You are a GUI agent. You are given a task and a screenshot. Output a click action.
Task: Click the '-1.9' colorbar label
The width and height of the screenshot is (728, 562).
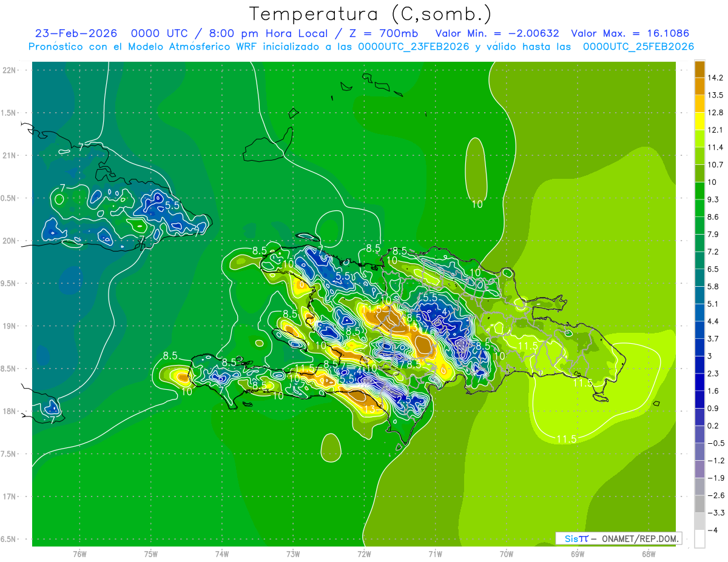point(715,478)
